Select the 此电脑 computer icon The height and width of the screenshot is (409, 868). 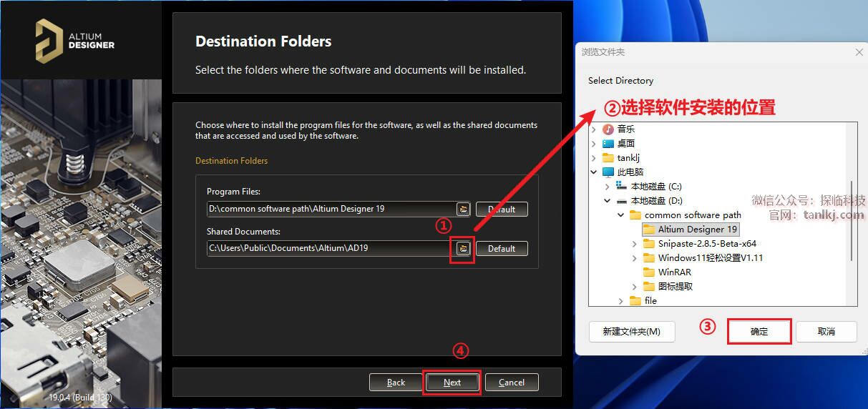coord(608,172)
